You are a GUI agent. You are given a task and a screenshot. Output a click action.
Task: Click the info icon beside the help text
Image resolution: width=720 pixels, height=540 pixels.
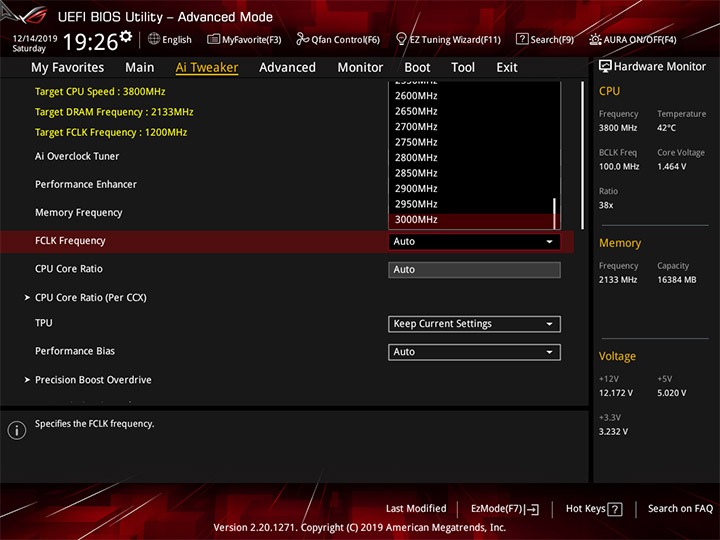(x=17, y=430)
